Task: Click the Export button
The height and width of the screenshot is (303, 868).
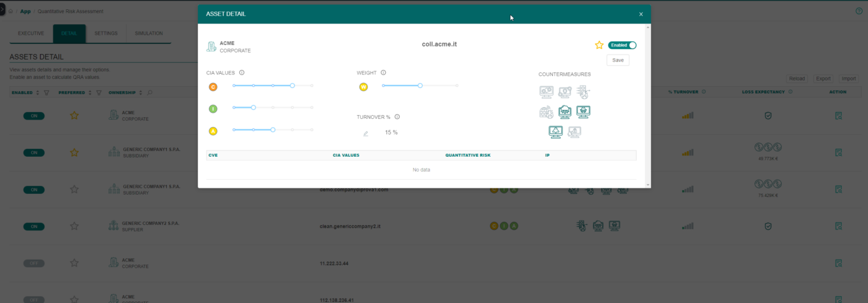Action: tap(823, 79)
